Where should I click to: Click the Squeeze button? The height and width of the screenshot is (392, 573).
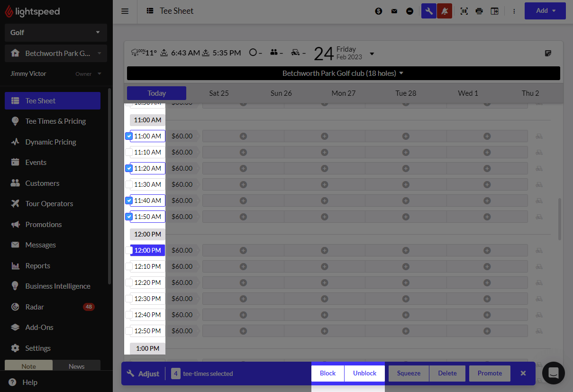(409, 374)
